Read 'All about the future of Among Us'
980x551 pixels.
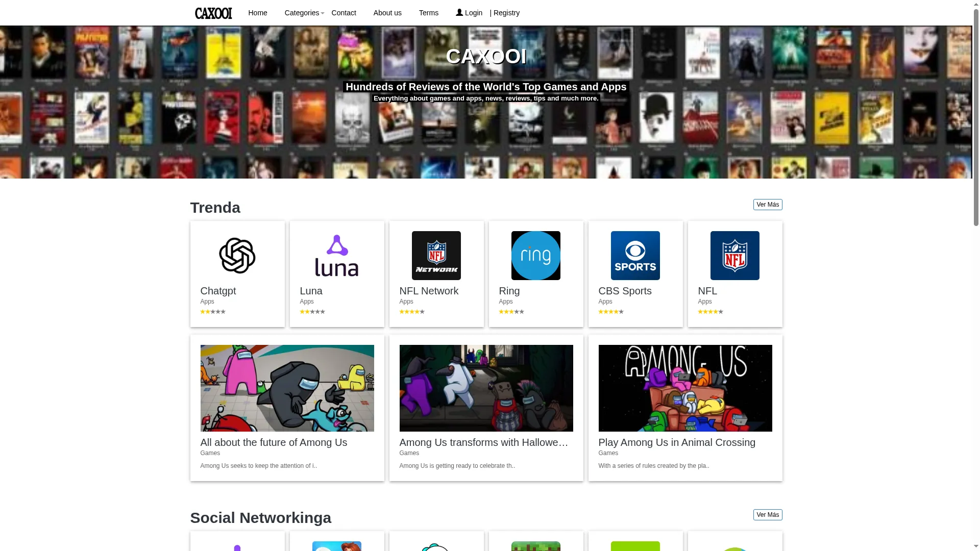point(274,442)
